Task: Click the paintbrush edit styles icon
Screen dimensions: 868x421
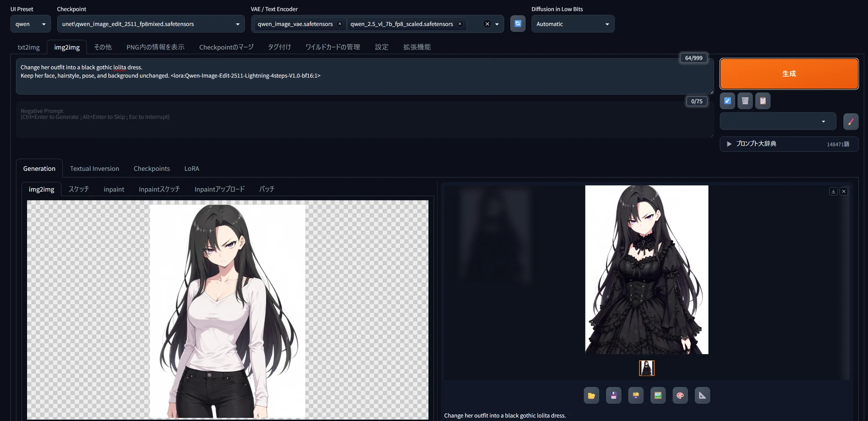Action: pyautogui.click(x=851, y=122)
